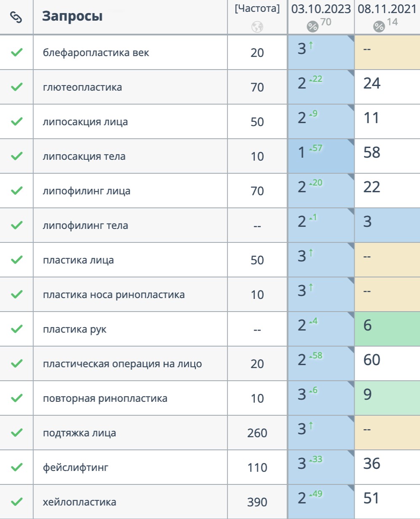Expand corner triangle in фейслифтинг position cell

point(350,454)
